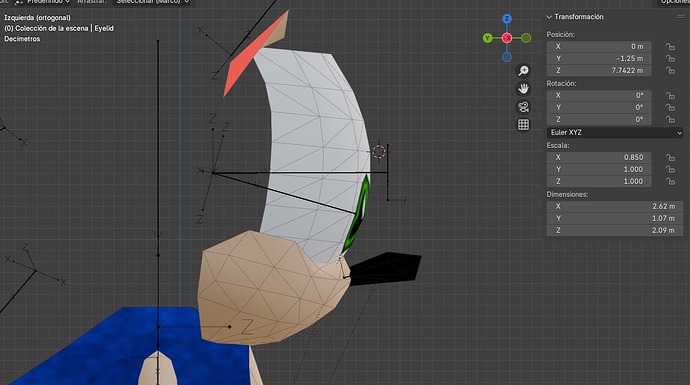Open the Opciones menu
This screenshot has width=690, height=385.
pos(674,2)
